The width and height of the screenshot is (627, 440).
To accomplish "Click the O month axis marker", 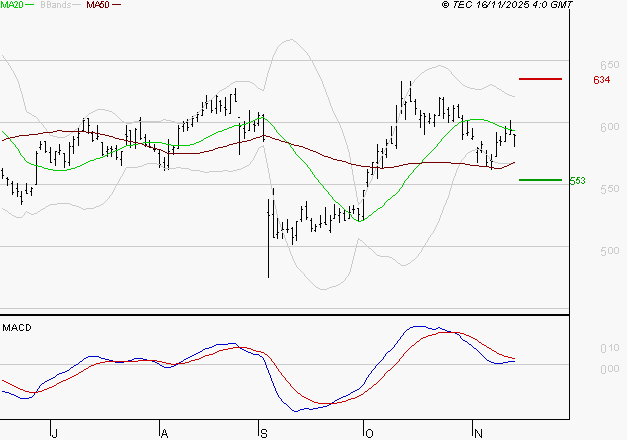I will click(369, 434).
